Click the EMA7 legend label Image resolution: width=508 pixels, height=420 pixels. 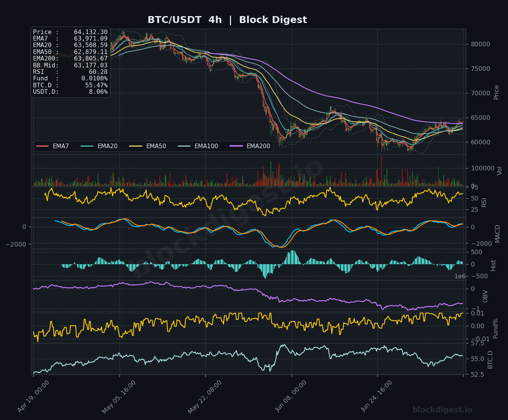(61, 146)
